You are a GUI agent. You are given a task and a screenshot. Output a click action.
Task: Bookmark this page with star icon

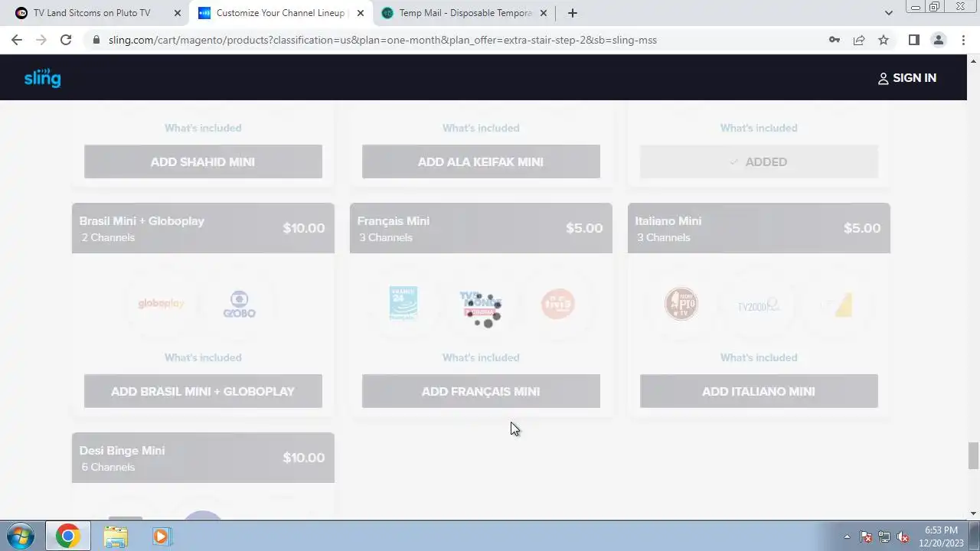[x=884, y=40]
